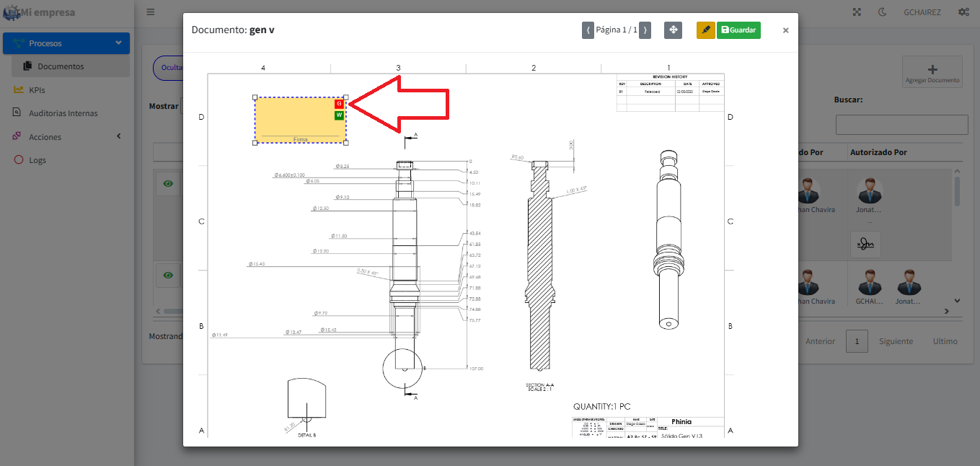Select the yellow highlighter marker tool
The height and width of the screenshot is (466, 980).
tap(705, 30)
